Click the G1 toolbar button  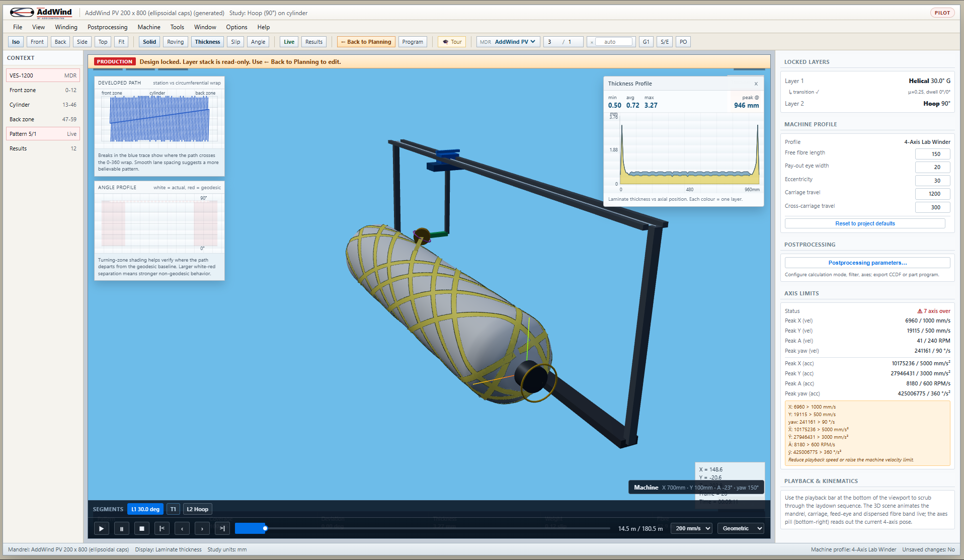pos(646,42)
